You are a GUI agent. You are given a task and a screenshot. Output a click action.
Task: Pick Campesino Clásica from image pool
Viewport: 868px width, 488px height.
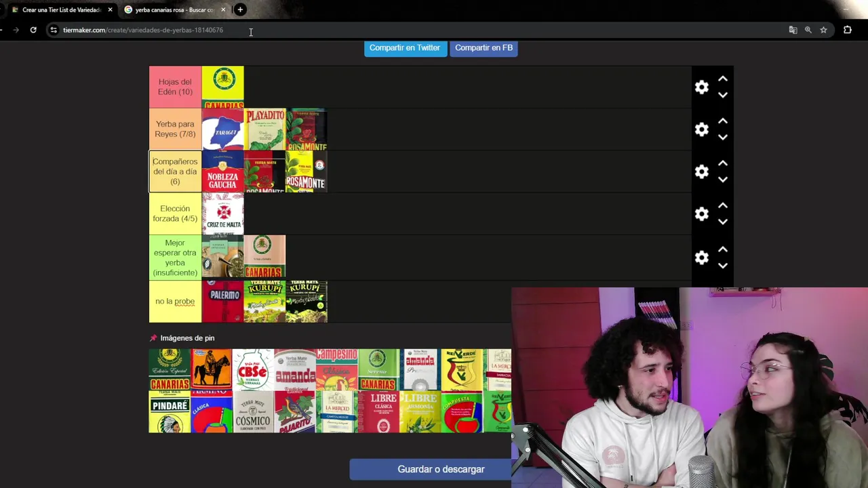tap(336, 370)
